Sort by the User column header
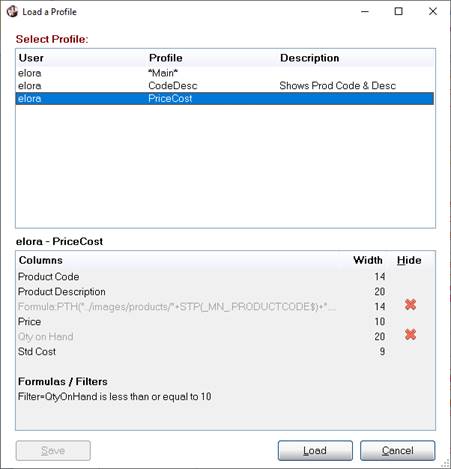Screen dimensions: 451x469 coord(31,58)
